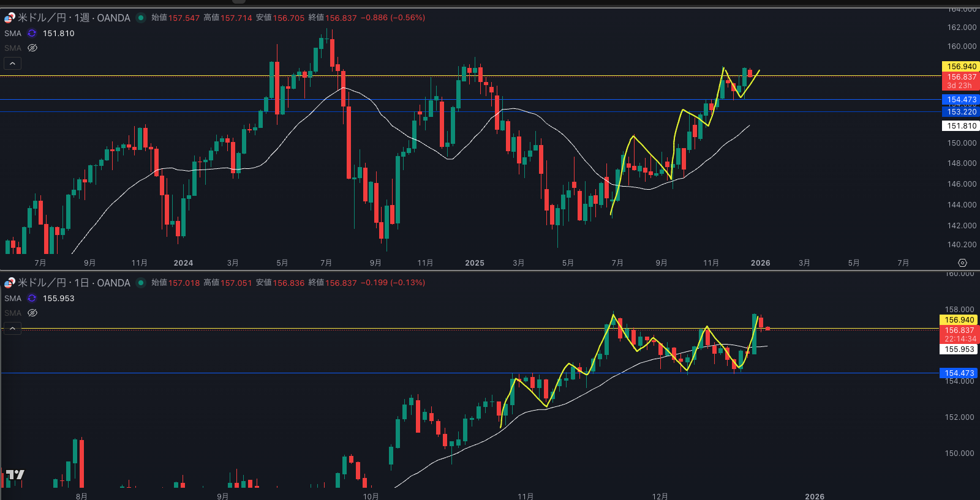Open symbol title 米ドル/円 1週 OANDA
The width and height of the screenshot is (980, 500).
point(73,18)
